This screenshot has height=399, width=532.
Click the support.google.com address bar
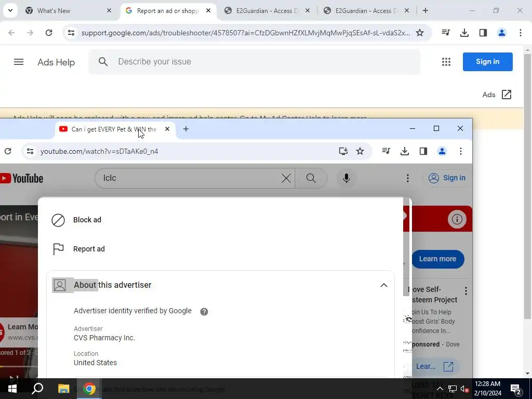point(246,33)
